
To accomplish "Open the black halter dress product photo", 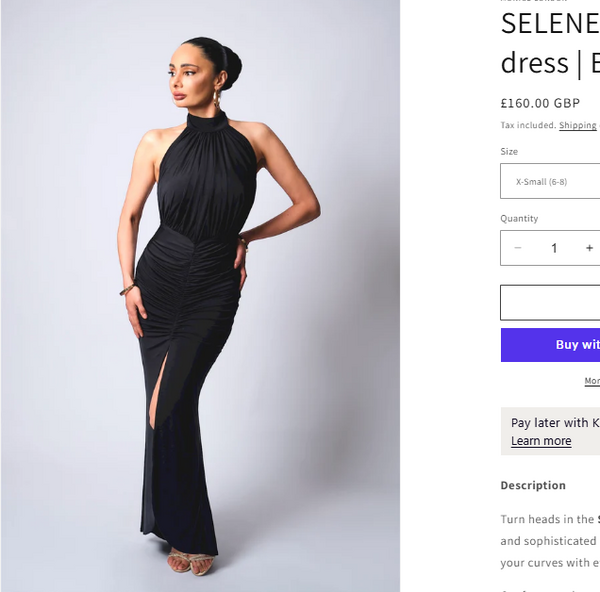I will click(200, 296).
